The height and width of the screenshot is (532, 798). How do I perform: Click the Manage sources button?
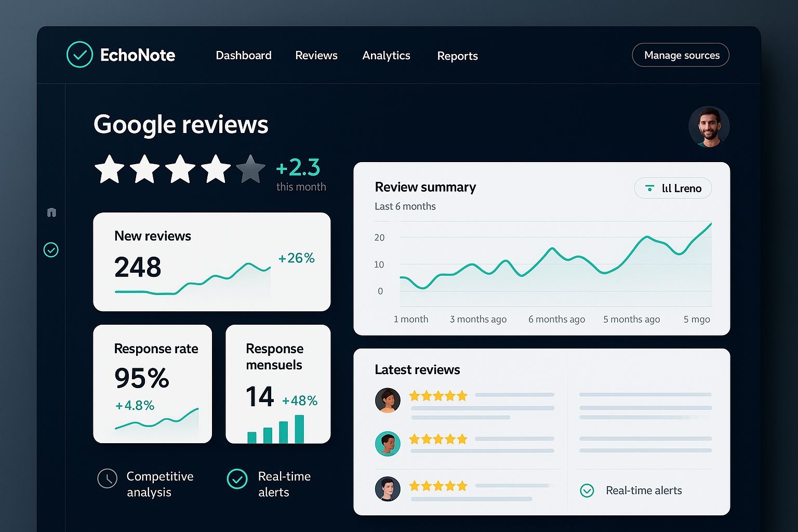(x=681, y=55)
